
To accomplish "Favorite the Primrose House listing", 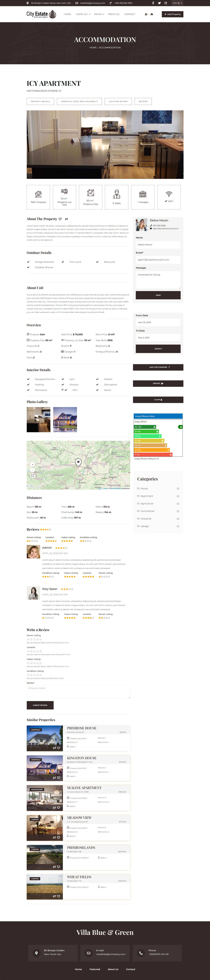I will (x=59, y=748).
